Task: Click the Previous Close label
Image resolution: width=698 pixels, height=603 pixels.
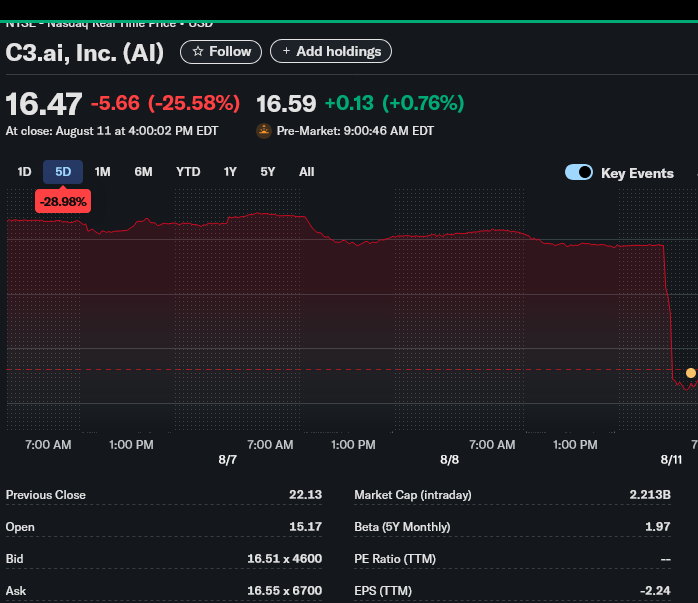Action: pos(46,495)
